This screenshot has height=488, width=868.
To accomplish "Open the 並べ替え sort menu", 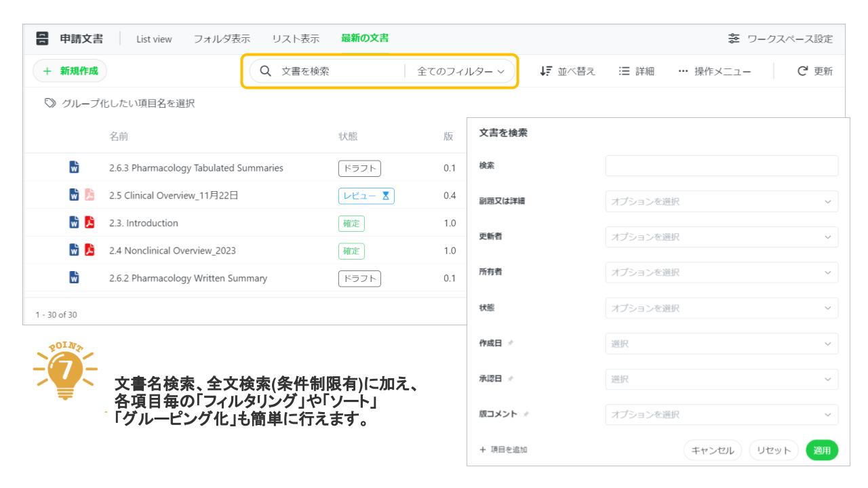I will click(x=568, y=71).
